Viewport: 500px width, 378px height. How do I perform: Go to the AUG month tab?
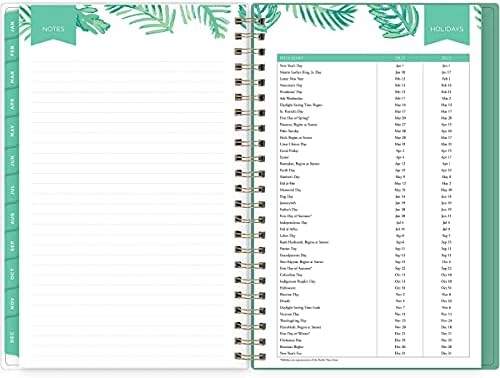pyautogui.click(x=12, y=218)
